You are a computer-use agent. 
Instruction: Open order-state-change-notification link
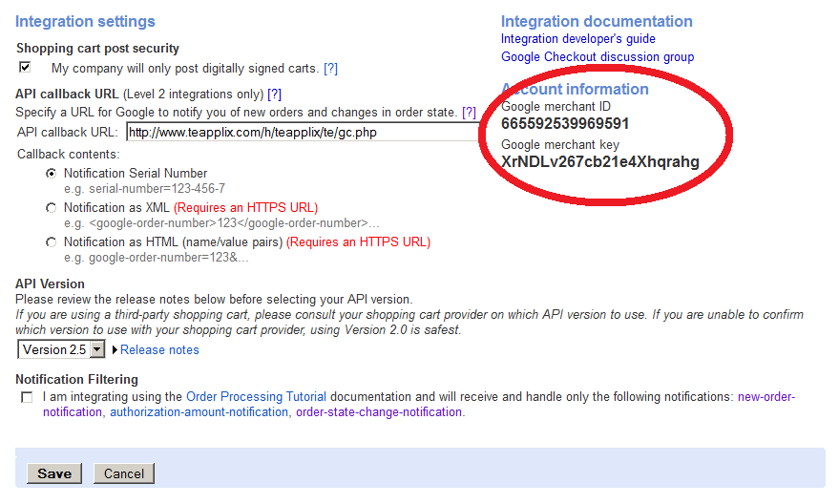[379, 412]
